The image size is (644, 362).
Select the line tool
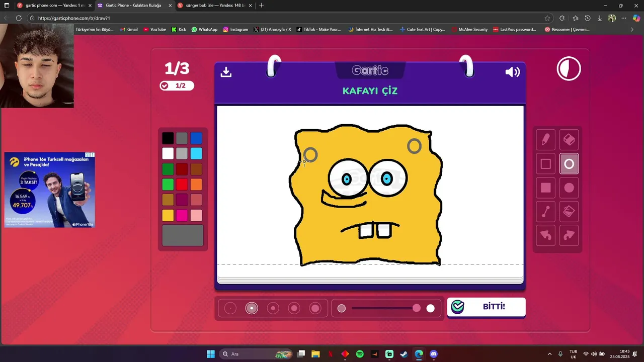tap(545, 212)
